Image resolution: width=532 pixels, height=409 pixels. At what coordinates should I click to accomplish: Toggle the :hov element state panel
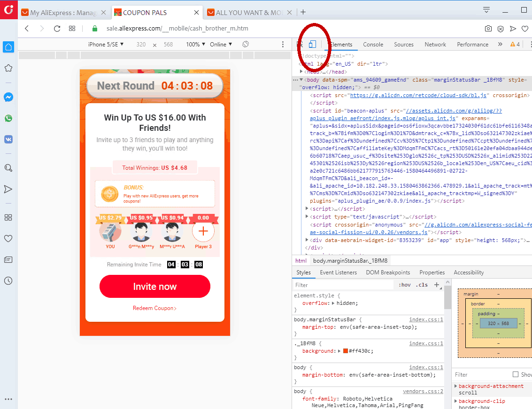click(405, 285)
